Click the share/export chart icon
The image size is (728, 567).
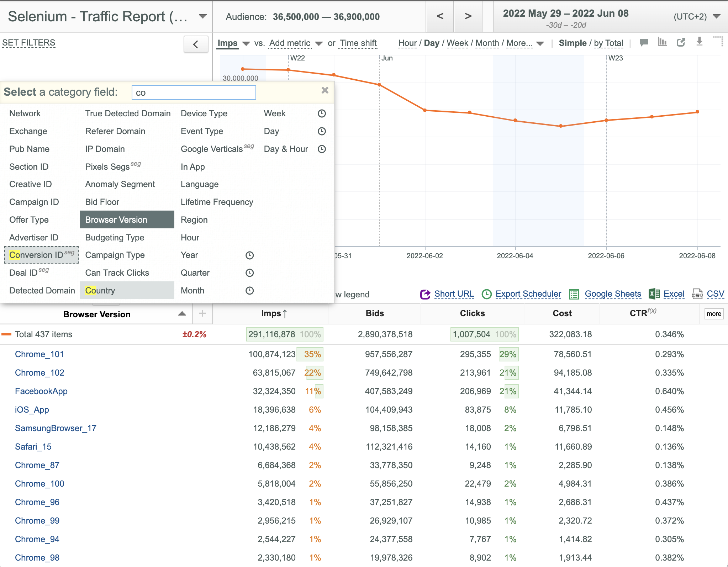(x=681, y=42)
